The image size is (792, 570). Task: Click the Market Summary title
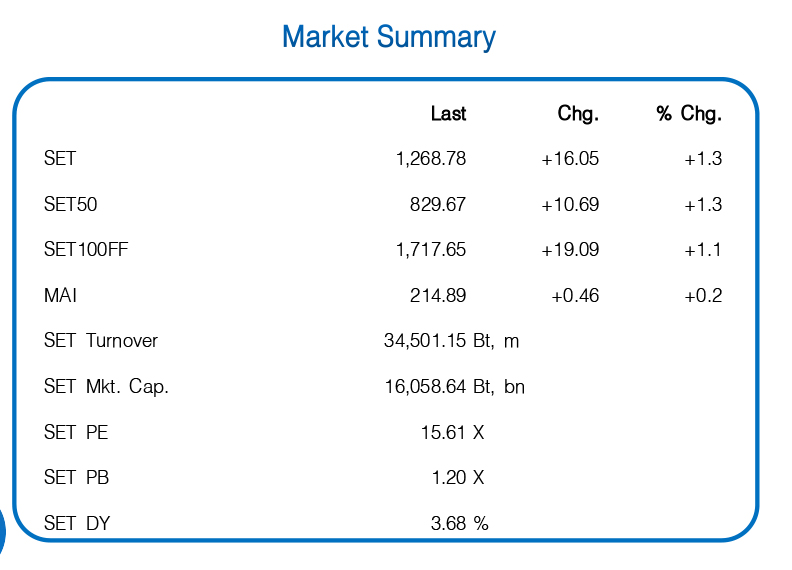point(388,37)
